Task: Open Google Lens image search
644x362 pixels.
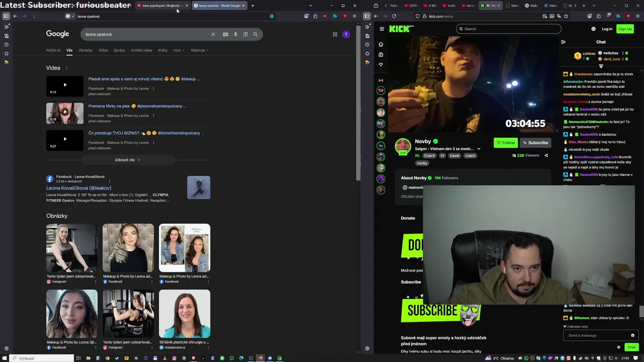Action: 246,34
